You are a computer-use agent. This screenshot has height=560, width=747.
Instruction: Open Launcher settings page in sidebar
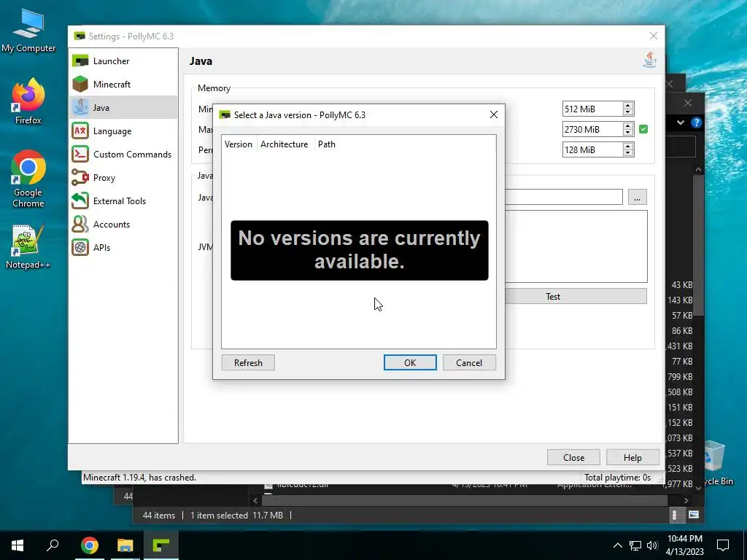123,61
